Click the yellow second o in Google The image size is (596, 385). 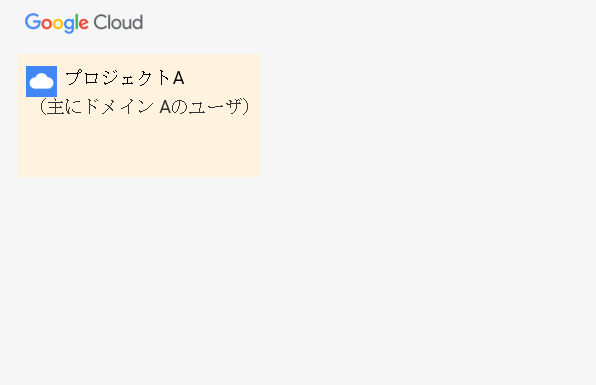(58, 24)
